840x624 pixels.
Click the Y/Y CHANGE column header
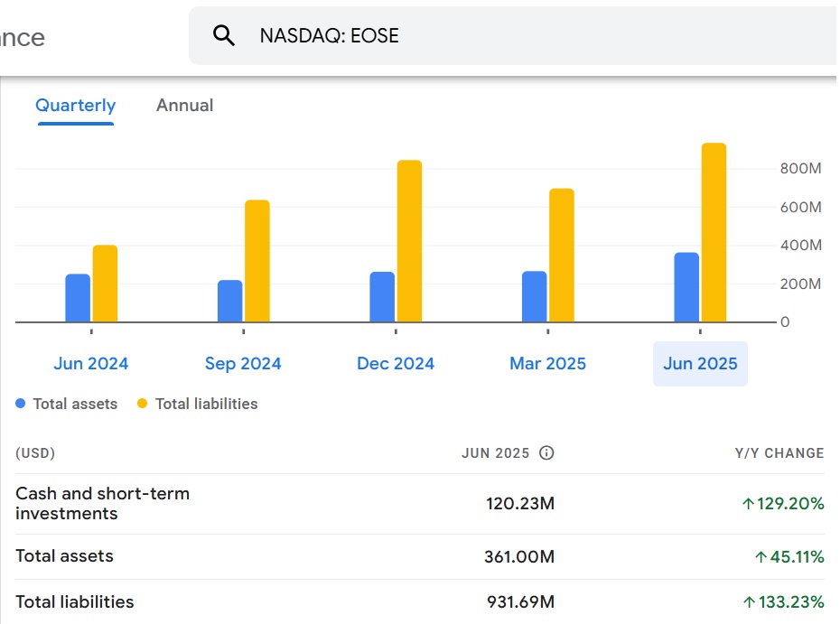click(x=779, y=453)
